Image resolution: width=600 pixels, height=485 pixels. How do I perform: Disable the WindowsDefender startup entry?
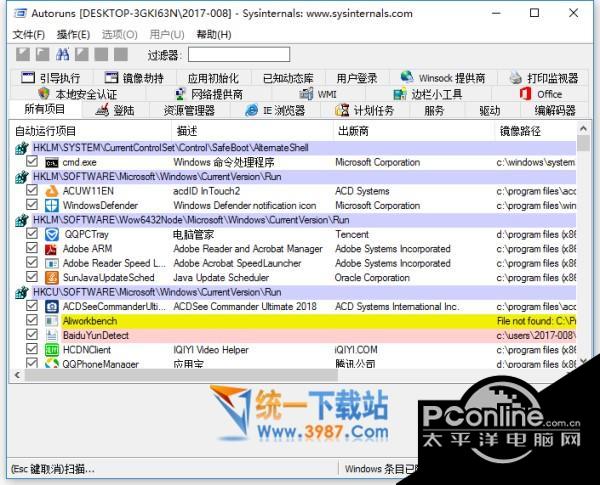[x=32, y=205]
